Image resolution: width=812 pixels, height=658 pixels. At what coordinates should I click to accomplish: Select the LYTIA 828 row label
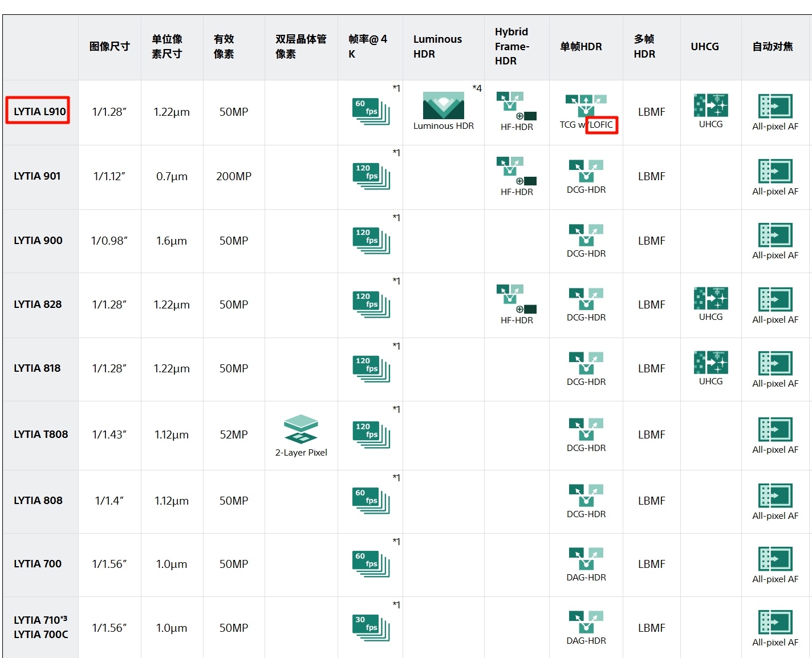click(38, 304)
